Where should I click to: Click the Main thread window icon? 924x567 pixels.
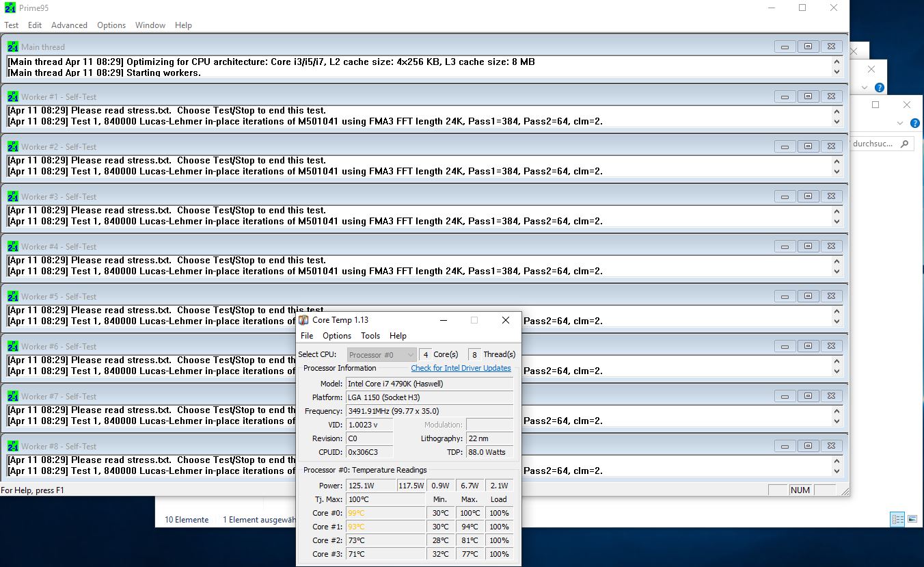[x=13, y=47]
